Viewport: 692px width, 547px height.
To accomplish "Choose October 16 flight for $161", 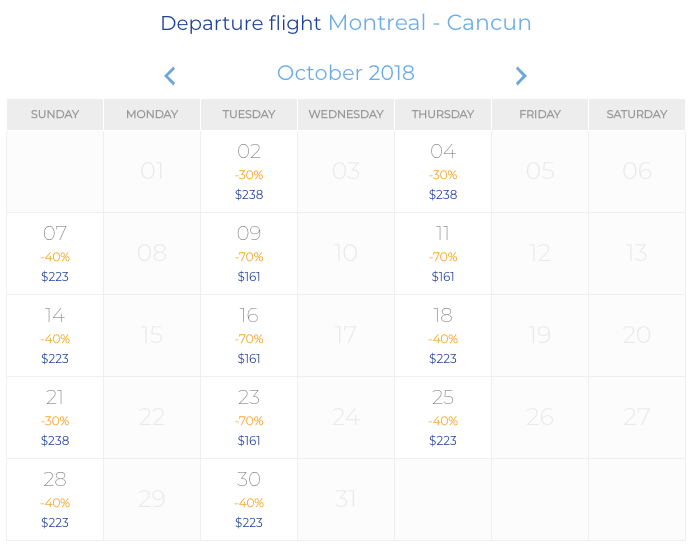I will (249, 336).
